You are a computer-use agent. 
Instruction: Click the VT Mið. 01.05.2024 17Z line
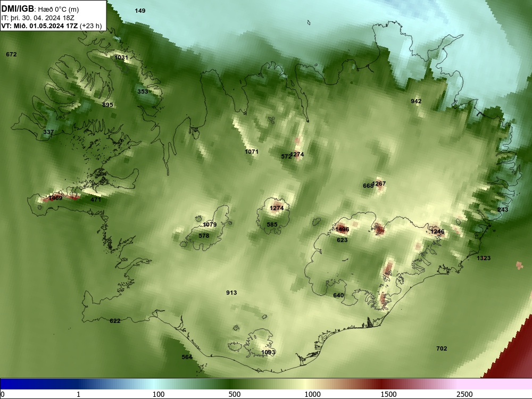click(x=51, y=26)
